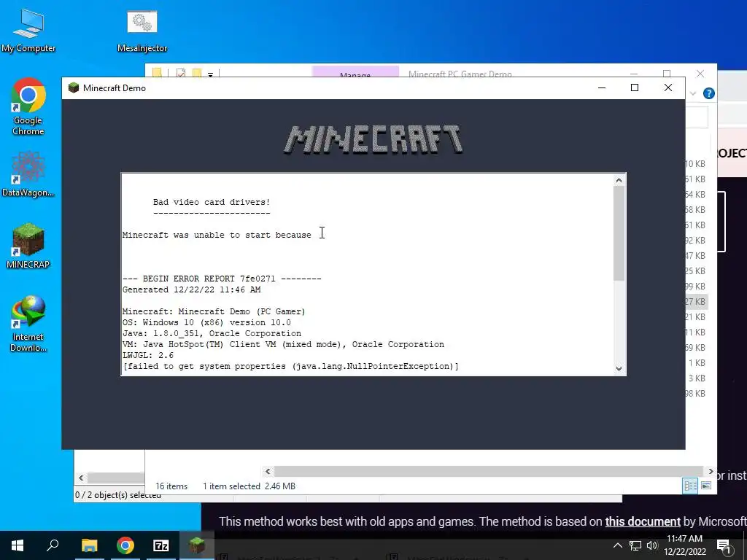Click the "OS: Windows 10 (x86)" line
Screen dimensions: 747x560
tap(206, 322)
